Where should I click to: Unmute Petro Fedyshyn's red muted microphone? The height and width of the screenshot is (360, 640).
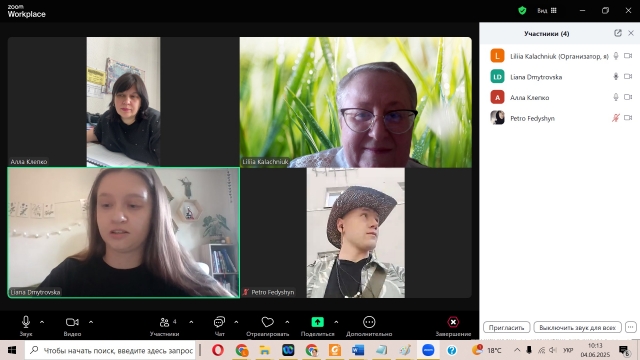[616, 118]
